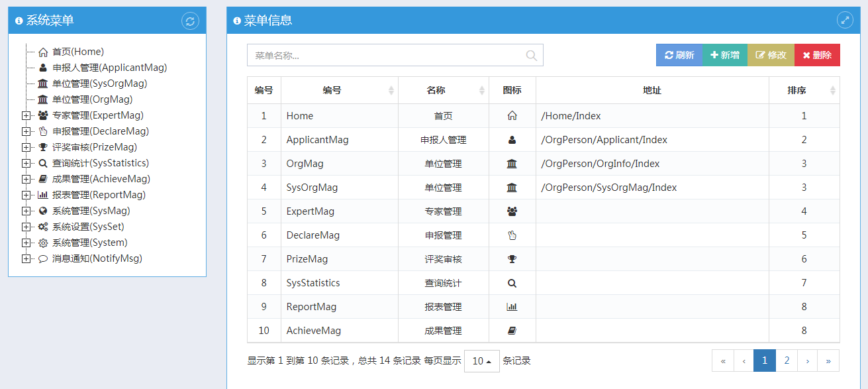Click the info icon beside 系统菜单 title

pyautogui.click(x=19, y=21)
